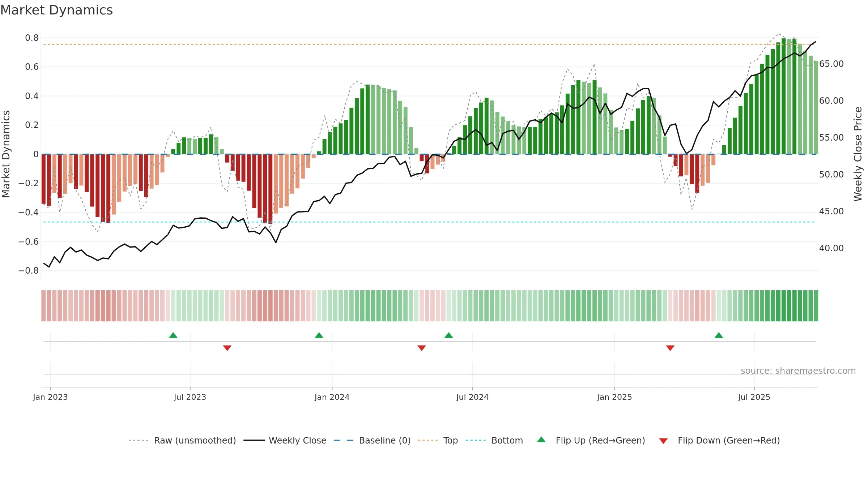Click the 0.6 left axis tick label

point(32,67)
